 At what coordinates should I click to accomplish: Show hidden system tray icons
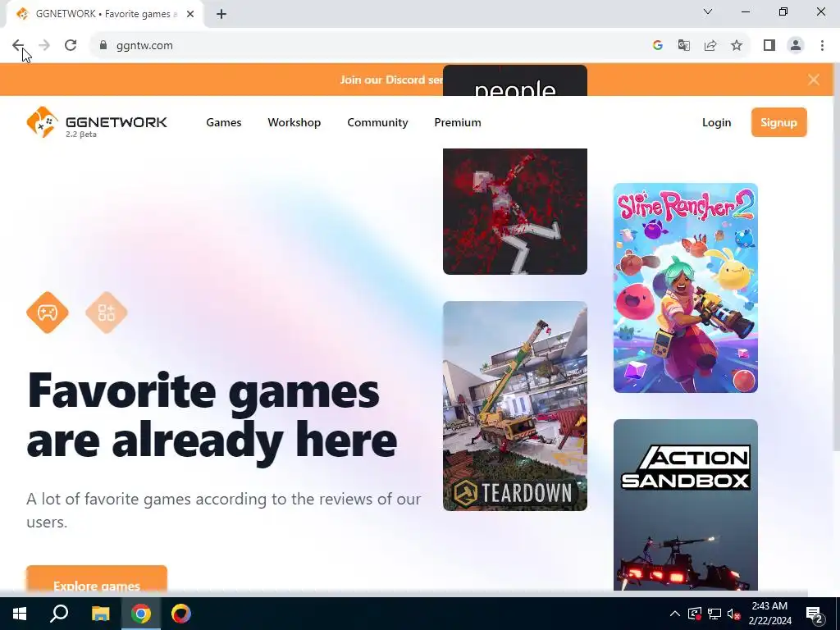pyautogui.click(x=675, y=614)
